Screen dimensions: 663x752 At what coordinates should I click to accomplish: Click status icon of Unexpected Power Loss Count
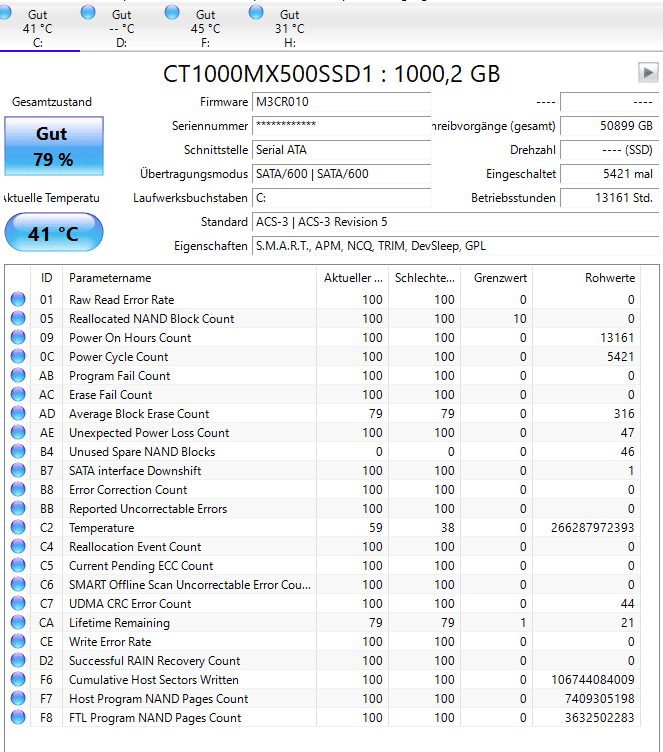18,433
